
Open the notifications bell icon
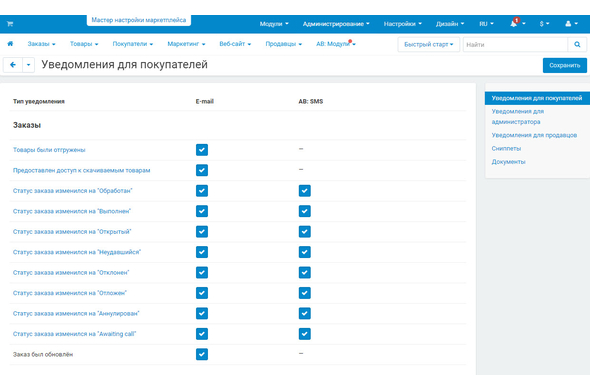click(514, 23)
